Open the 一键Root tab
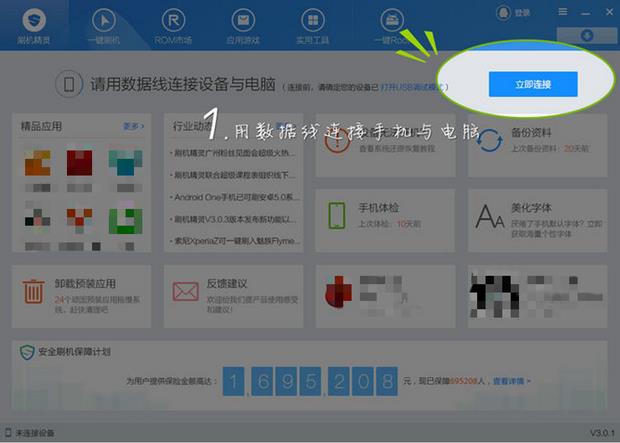Viewport: 620px width, 443px height. point(391,26)
